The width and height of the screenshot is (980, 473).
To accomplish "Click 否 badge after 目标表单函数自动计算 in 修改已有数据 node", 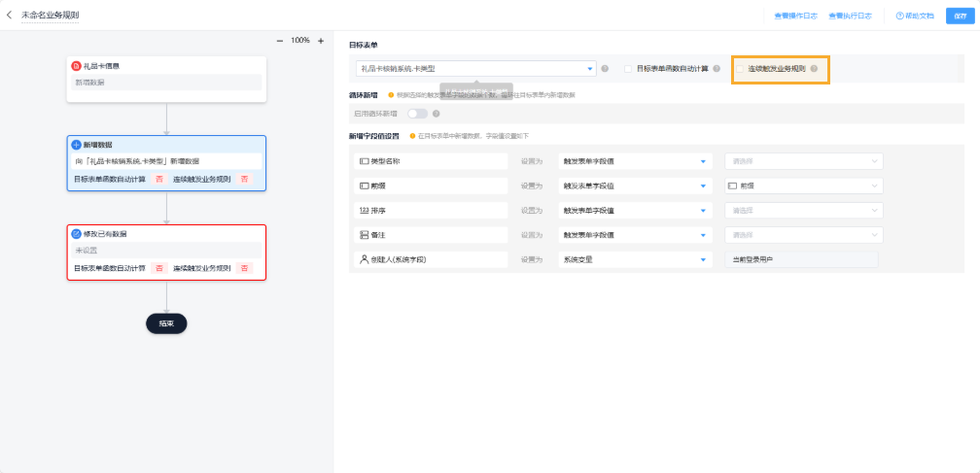I will coord(159,268).
